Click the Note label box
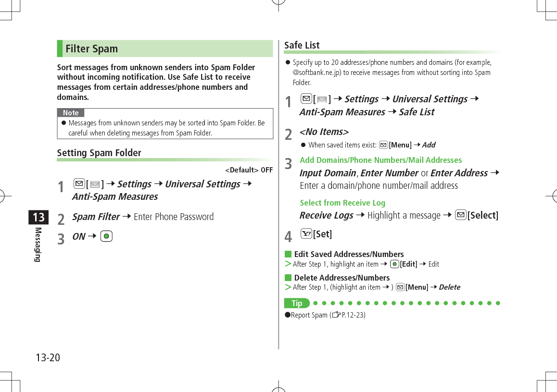Screen dimensions: 557x392 point(71,112)
